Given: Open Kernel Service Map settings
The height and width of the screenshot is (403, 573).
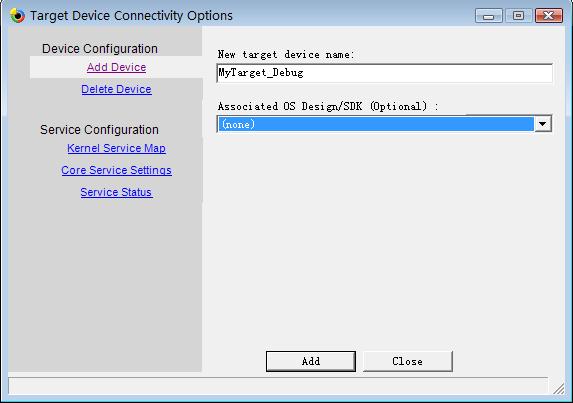Looking at the screenshot, I should tap(116, 148).
